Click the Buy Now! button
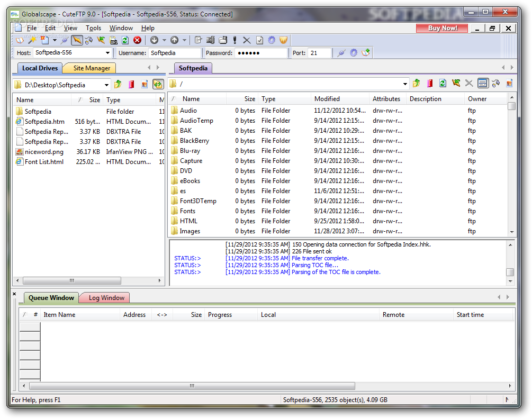The width and height of the screenshot is (532, 419). point(442,28)
